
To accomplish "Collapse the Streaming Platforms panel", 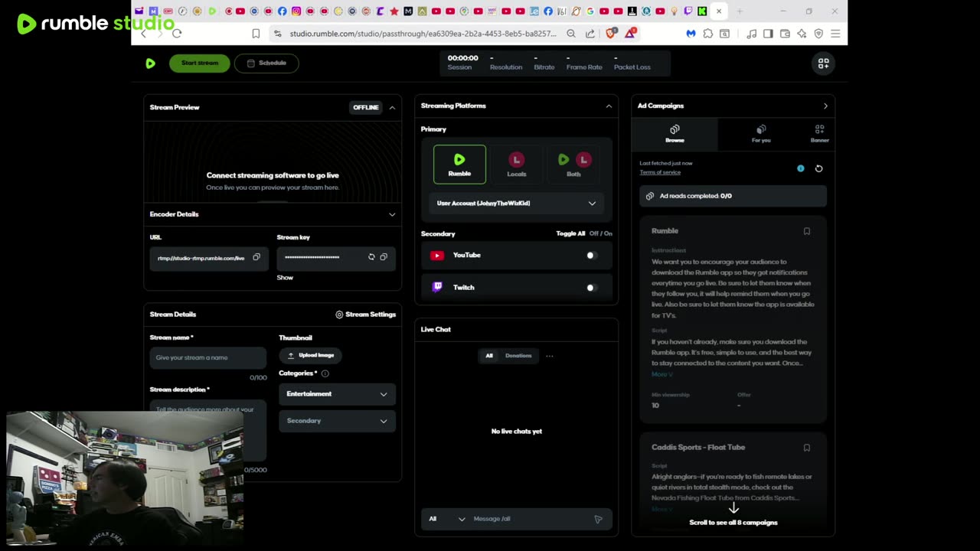I will [x=609, y=106].
